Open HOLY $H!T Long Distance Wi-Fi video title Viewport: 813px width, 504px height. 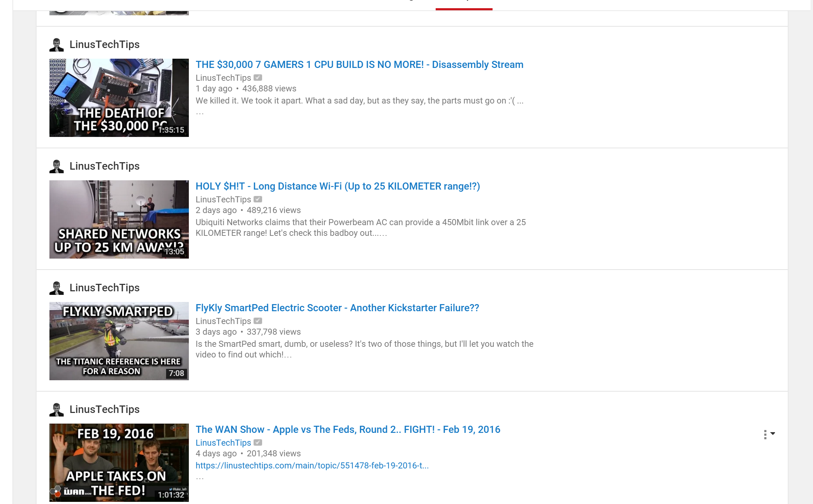click(x=338, y=186)
